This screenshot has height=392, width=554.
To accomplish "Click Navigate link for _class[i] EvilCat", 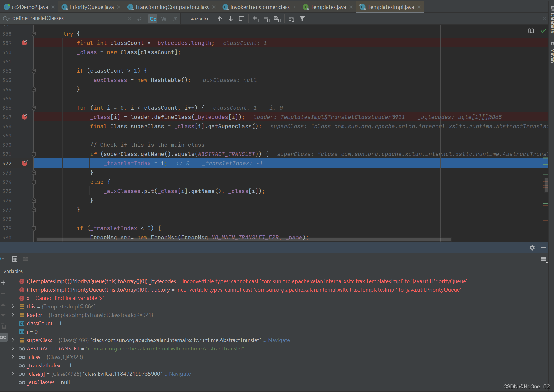I will point(180,374).
